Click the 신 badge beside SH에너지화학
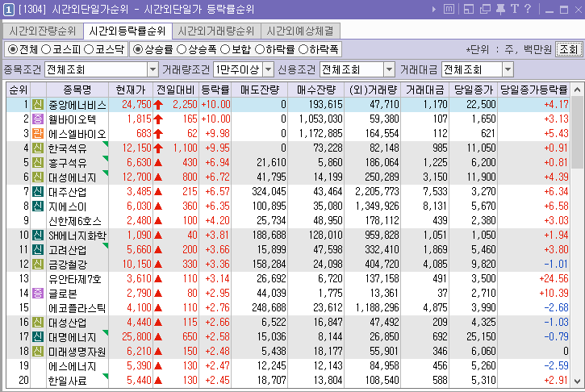 pos(38,236)
